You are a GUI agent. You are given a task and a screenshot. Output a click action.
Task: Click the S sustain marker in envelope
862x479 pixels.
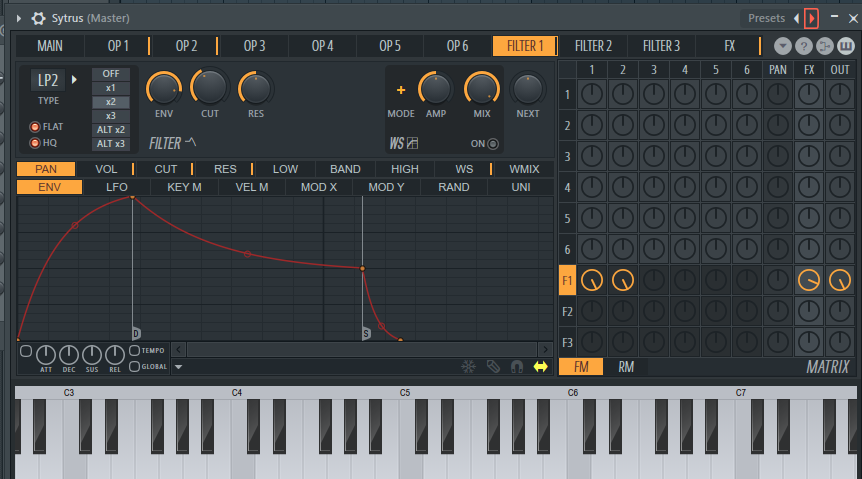click(x=366, y=333)
